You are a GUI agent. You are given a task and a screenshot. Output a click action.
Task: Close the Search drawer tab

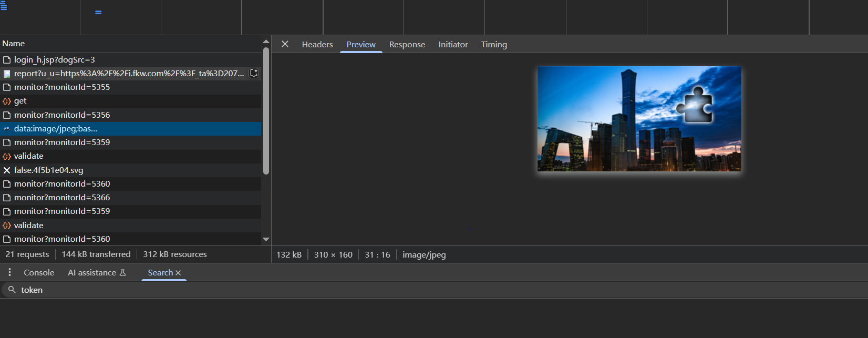click(178, 273)
